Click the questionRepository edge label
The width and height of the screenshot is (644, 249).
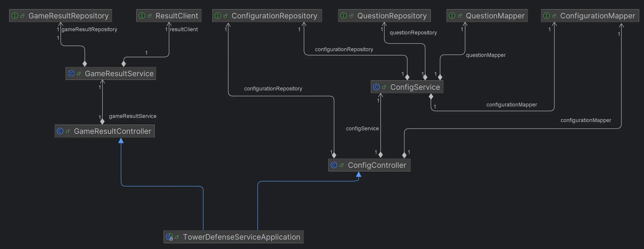pos(413,33)
